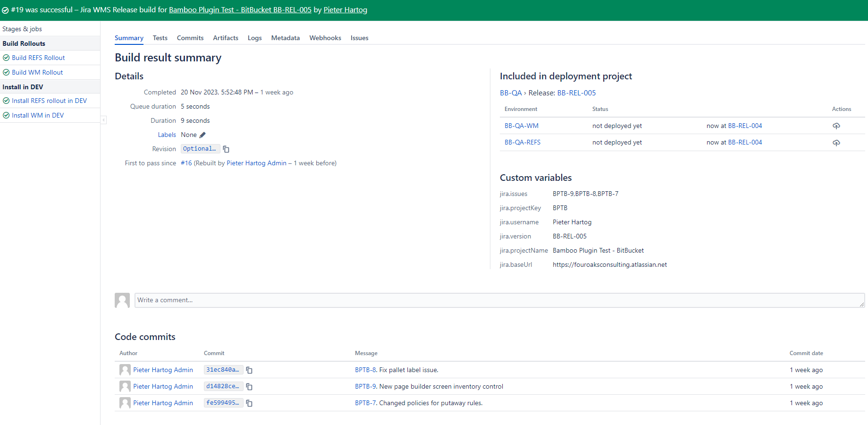Open build #16 link
The width and height of the screenshot is (868, 425).
click(186, 163)
